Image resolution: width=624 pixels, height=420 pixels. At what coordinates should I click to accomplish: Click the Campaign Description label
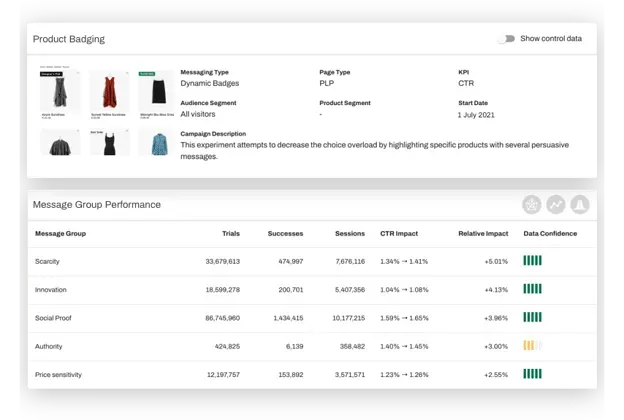pyautogui.click(x=213, y=134)
